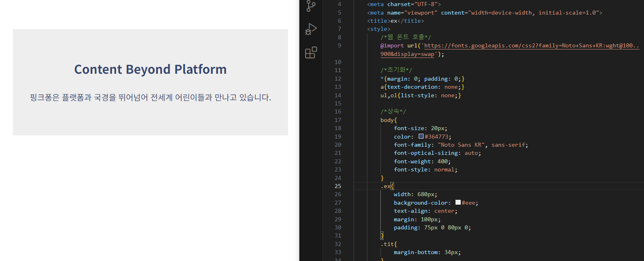Click the 'Content Beyond Platform' heading
Image resolution: width=644 pixels, height=261 pixels.
[150, 69]
